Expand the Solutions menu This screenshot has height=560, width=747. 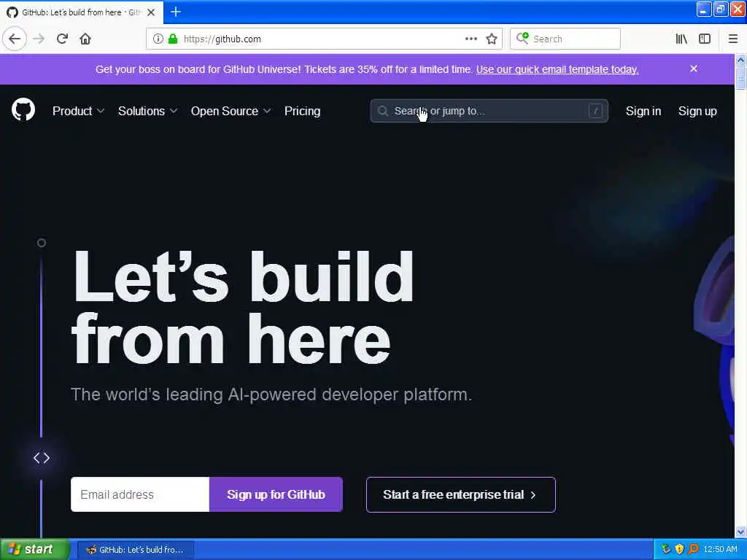click(x=147, y=111)
